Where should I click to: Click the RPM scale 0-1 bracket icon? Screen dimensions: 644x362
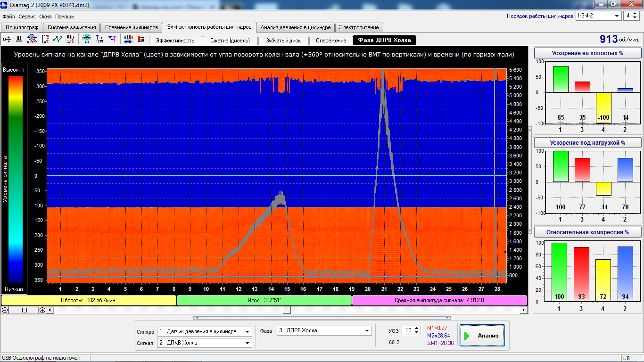pos(45,39)
